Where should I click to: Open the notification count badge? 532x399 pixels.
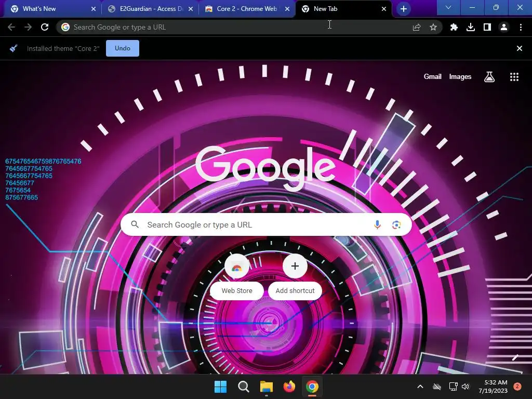click(517, 387)
